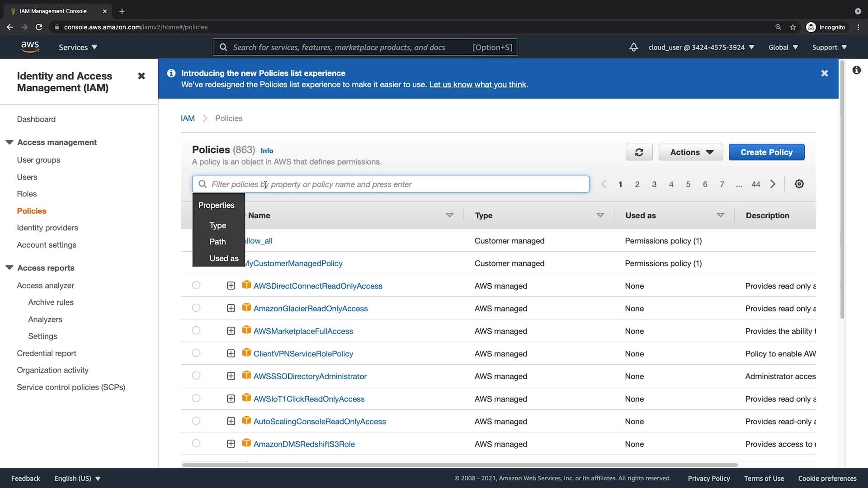Viewport: 868px width, 488px height.
Task: Click the notifications bell icon
Action: [633, 47]
